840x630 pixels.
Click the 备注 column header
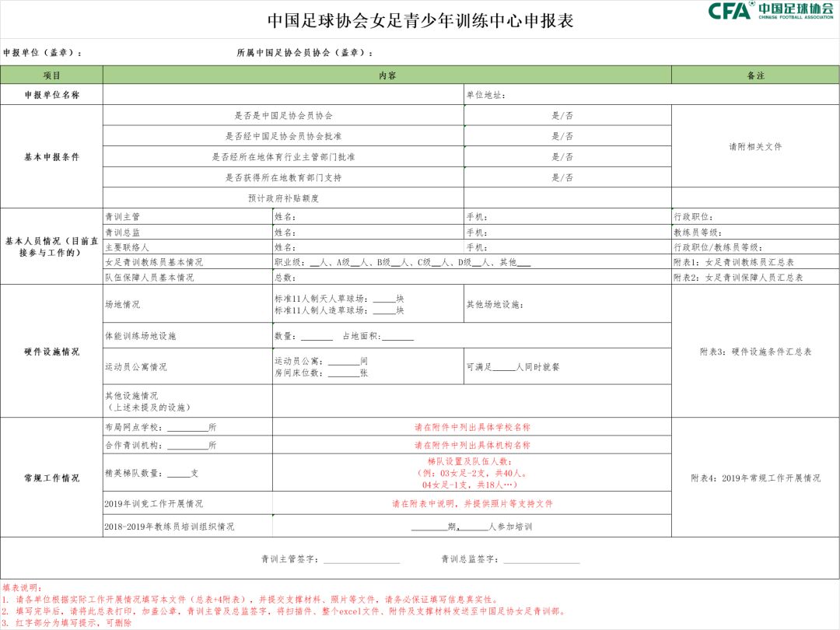[755, 75]
